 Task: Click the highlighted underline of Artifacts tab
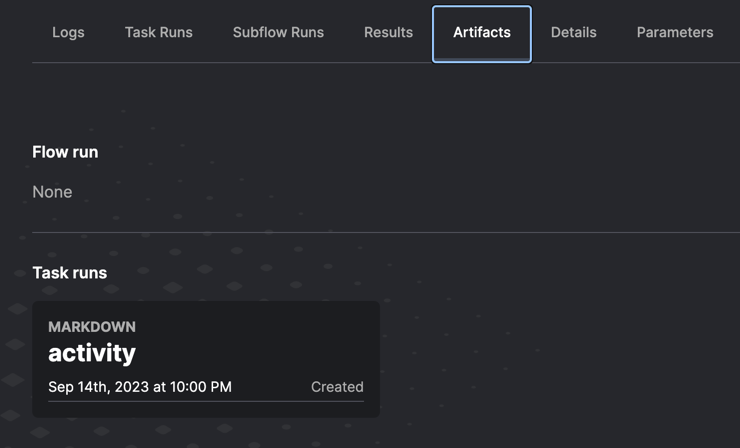[x=482, y=59]
